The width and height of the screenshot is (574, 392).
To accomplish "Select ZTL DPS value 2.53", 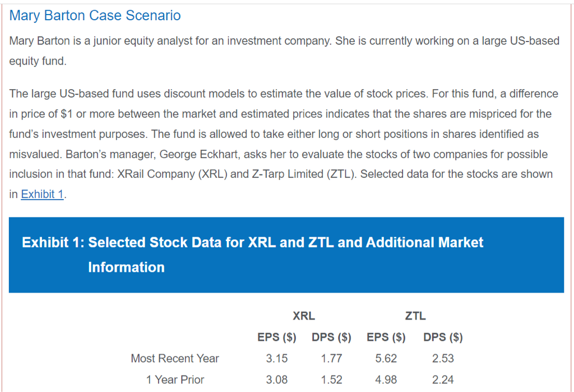I will (443, 358).
